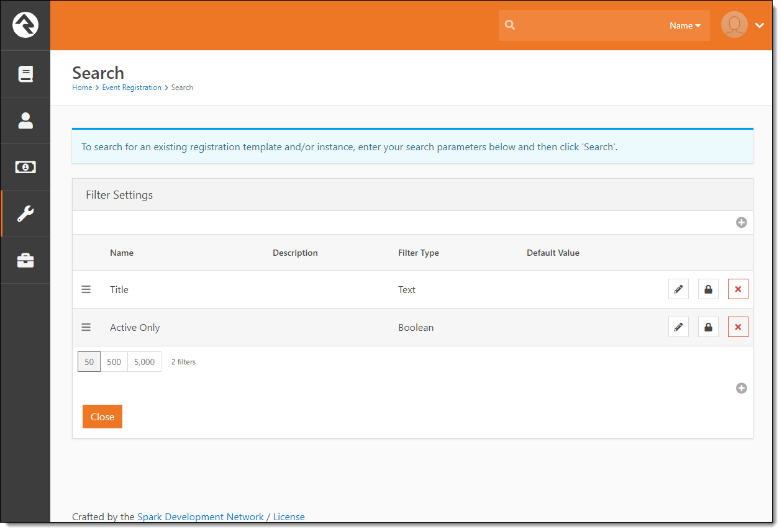Open the License link in footer

[x=289, y=516]
